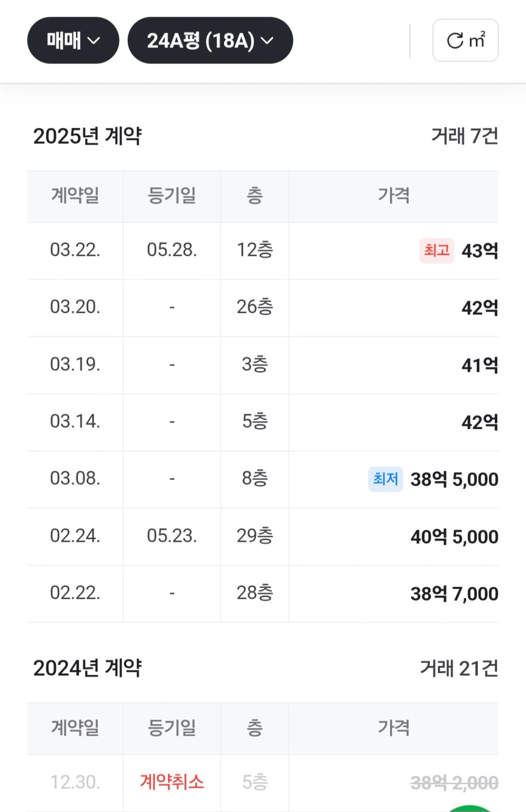Click the 거래 7건 count label

[464, 136]
